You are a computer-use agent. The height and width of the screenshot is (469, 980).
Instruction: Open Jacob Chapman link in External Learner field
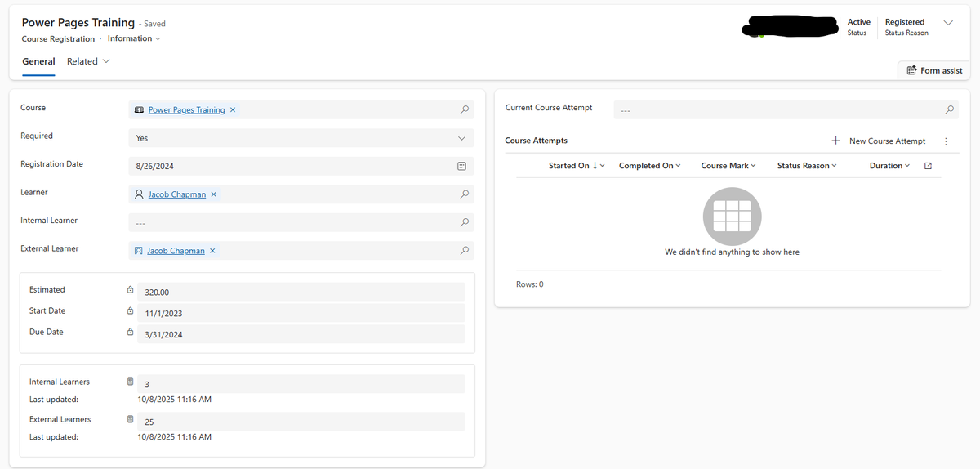(x=176, y=251)
